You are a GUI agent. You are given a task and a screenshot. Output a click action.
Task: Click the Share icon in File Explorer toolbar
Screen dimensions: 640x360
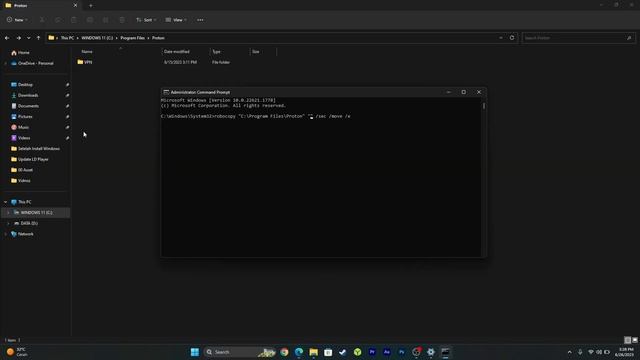point(105,20)
